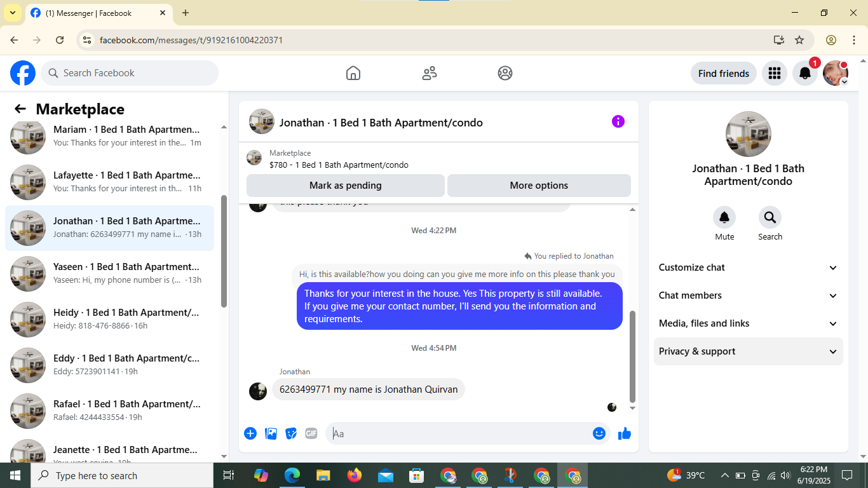Send a thumbs-up like
This screenshot has height=488, width=868.
click(x=625, y=433)
